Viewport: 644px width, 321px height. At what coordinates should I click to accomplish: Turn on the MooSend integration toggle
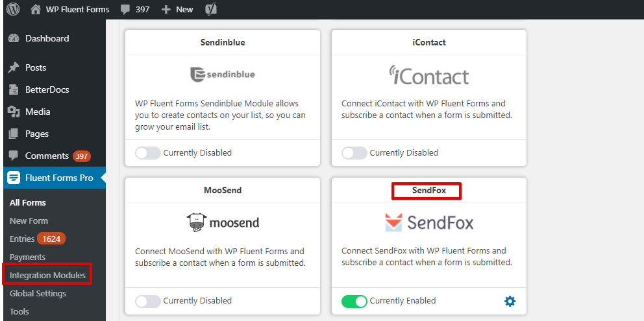(147, 302)
